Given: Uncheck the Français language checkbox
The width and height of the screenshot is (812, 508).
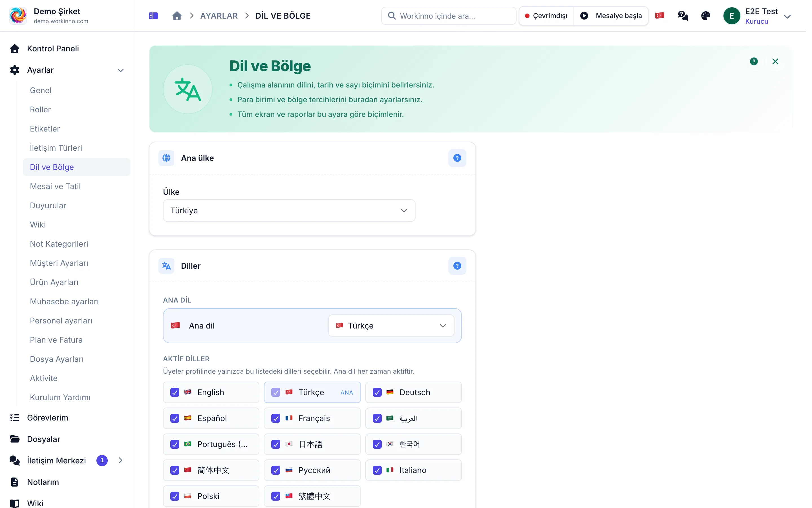Looking at the screenshot, I should click(276, 418).
